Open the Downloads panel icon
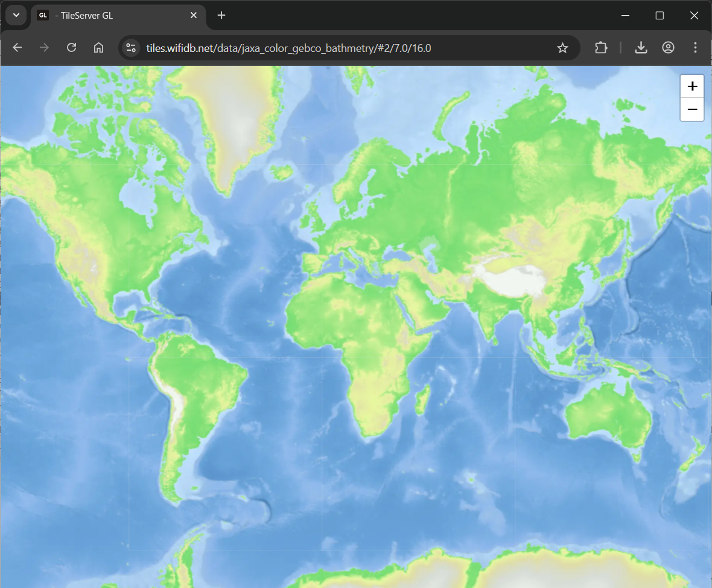The width and height of the screenshot is (712, 588). 641,48
